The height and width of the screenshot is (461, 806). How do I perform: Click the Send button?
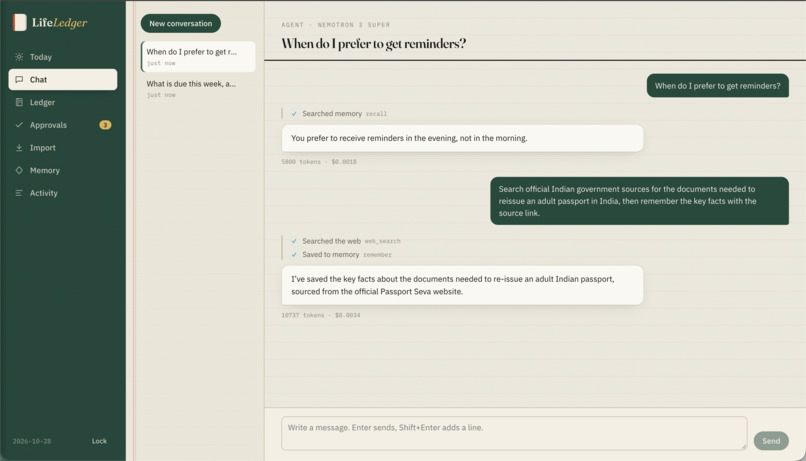click(x=771, y=441)
